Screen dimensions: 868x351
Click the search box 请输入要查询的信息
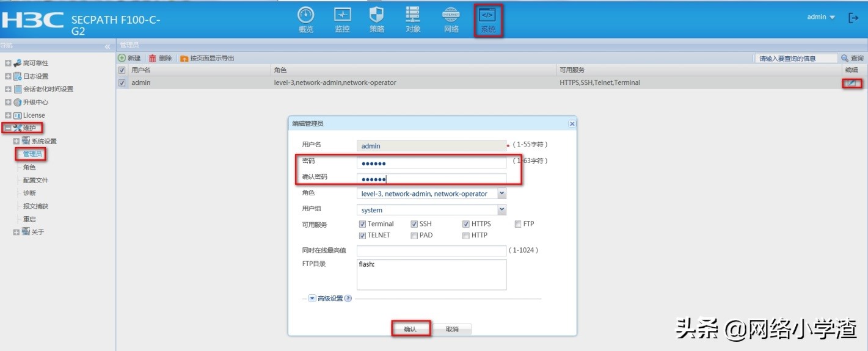pos(795,58)
